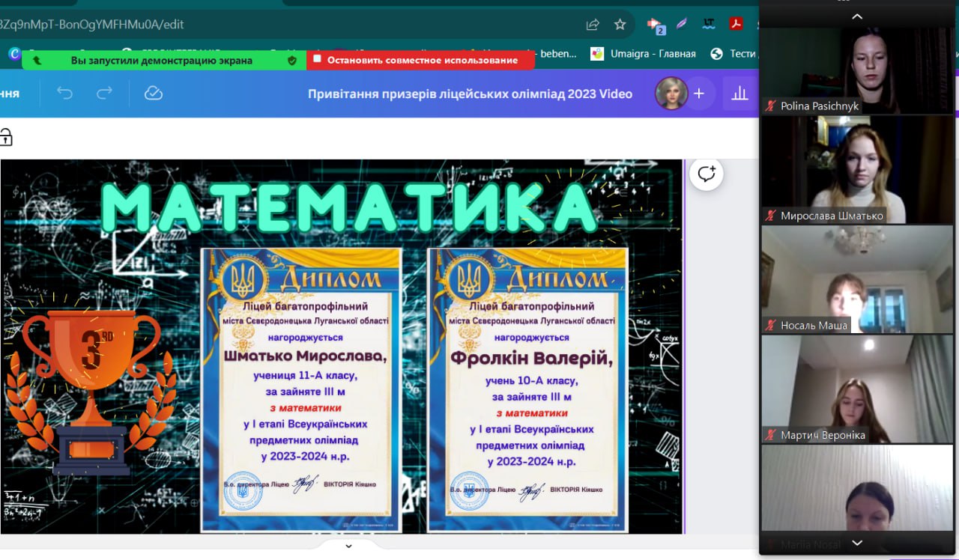Add a comment with the speech bubble icon
Image resolution: width=959 pixels, height=560 pixels.
pyautogui.click(x=706, y=174)
